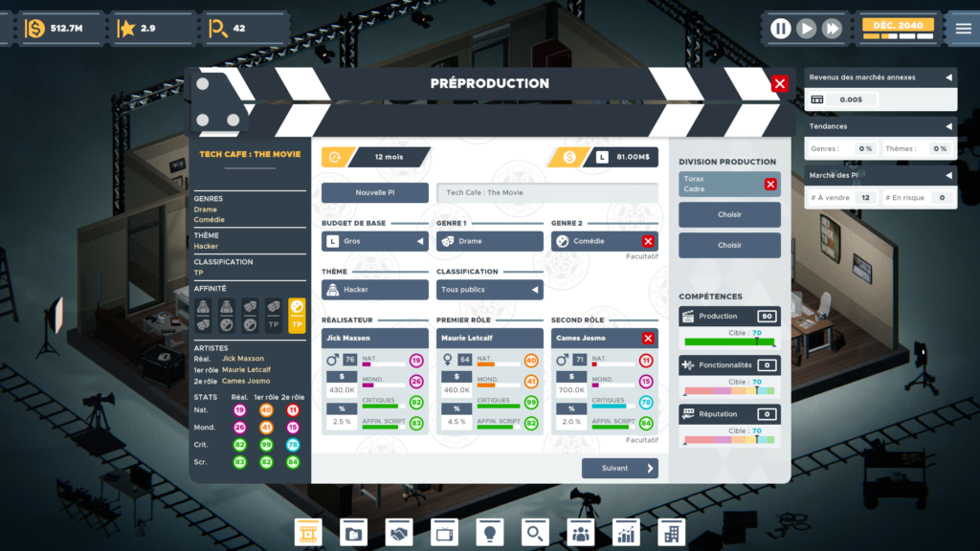Click the film title input field
The height and width of the screenshot is (551, 980).
tap(546, 192)
